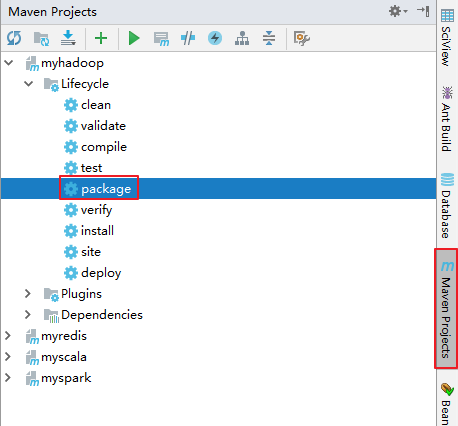
Task: Click the myscala Maven module icon
Action: (32, 358)
